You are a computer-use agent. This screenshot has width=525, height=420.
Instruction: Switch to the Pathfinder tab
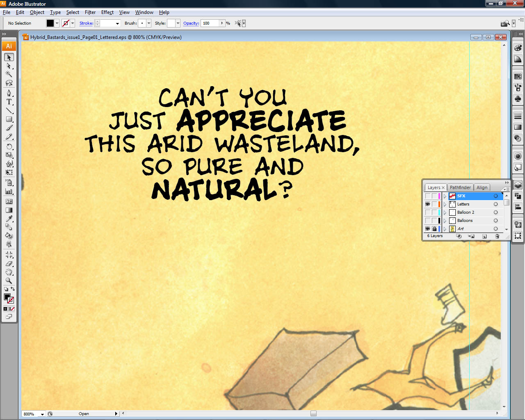click(x=460, y=187)
